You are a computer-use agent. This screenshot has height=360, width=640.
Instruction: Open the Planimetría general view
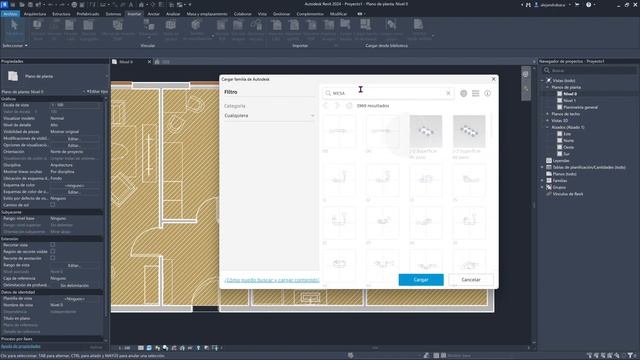pos(580,107)
